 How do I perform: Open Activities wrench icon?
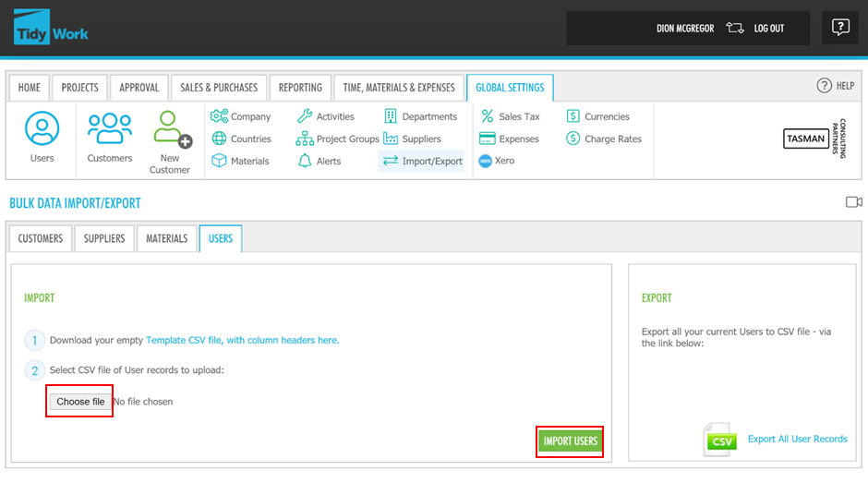tap(305, 116)
